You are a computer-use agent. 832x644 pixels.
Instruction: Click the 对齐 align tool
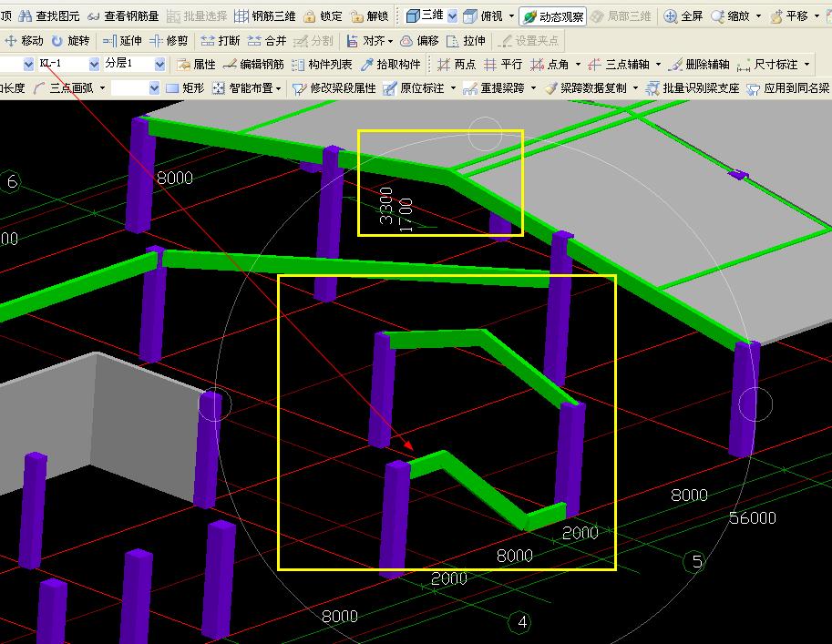365,41
